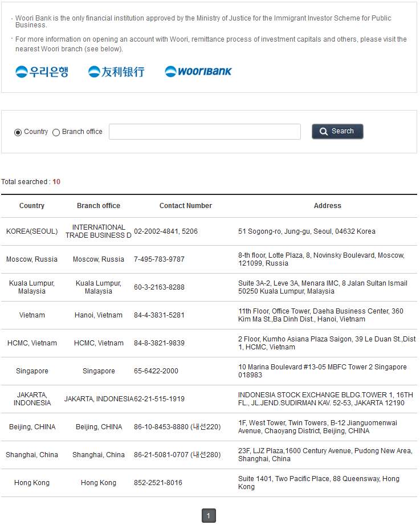Select the KOREA(SEOUL) country cell

(32, 231)
